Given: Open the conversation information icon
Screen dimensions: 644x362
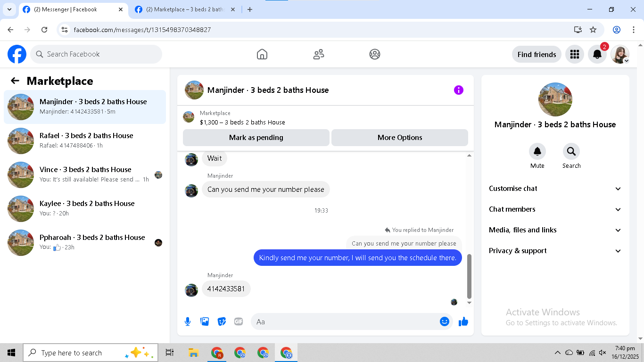Looking at the screenshot, I should (x=459, y=90).
